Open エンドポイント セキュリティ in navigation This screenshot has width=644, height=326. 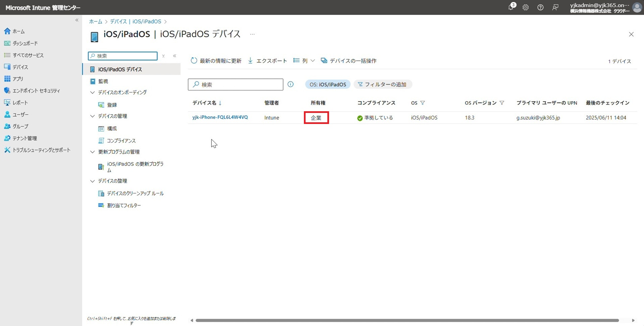32,90
